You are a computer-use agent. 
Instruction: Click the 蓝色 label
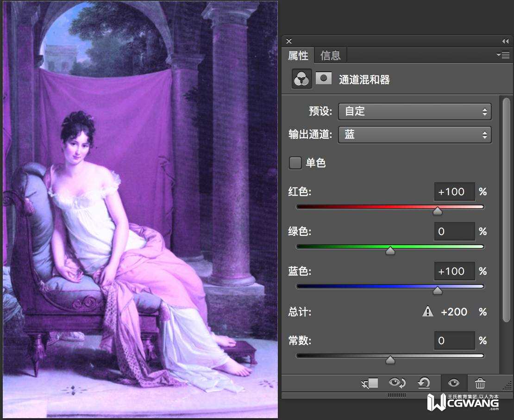point(299,271)
